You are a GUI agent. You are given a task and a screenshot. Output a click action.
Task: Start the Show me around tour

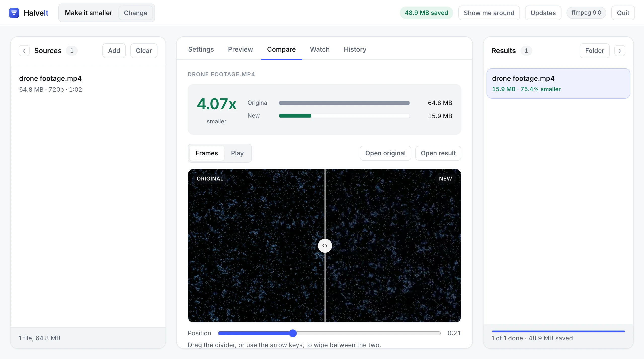pos(489,13)
